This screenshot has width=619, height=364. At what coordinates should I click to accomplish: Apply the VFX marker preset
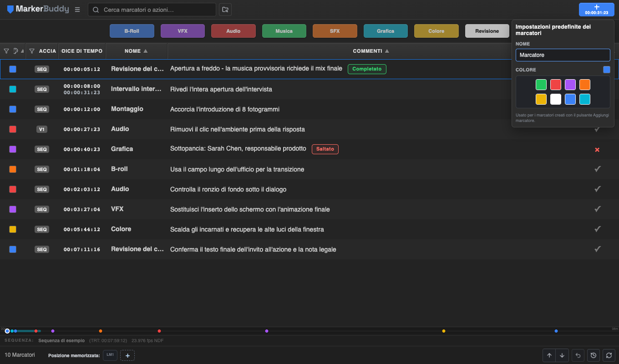[x=183, y=31]
